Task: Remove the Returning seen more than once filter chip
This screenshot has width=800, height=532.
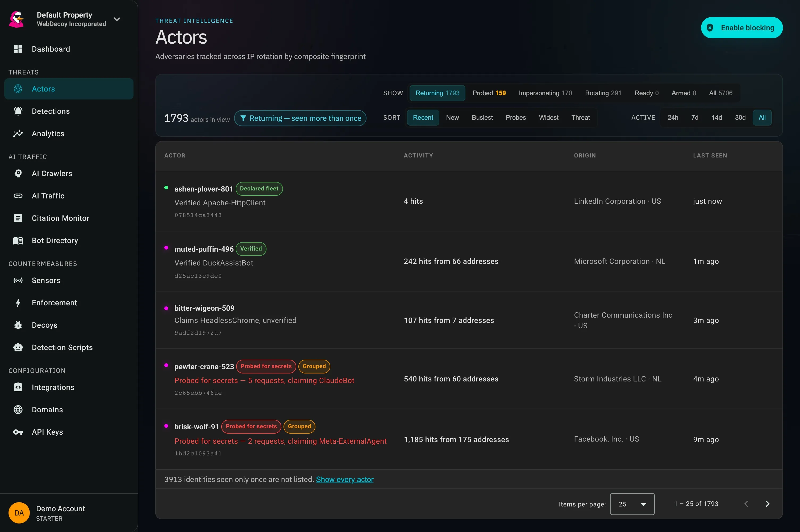Action: click(300, 118)
